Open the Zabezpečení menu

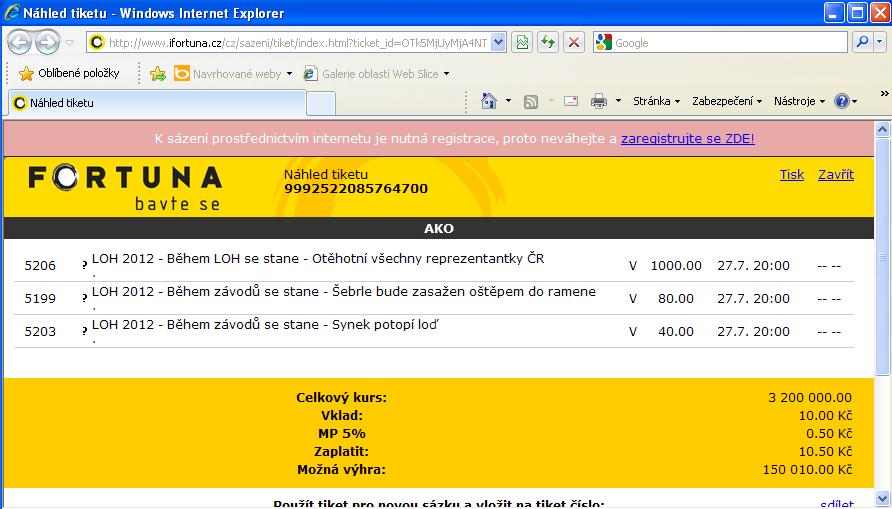(726, 101)
